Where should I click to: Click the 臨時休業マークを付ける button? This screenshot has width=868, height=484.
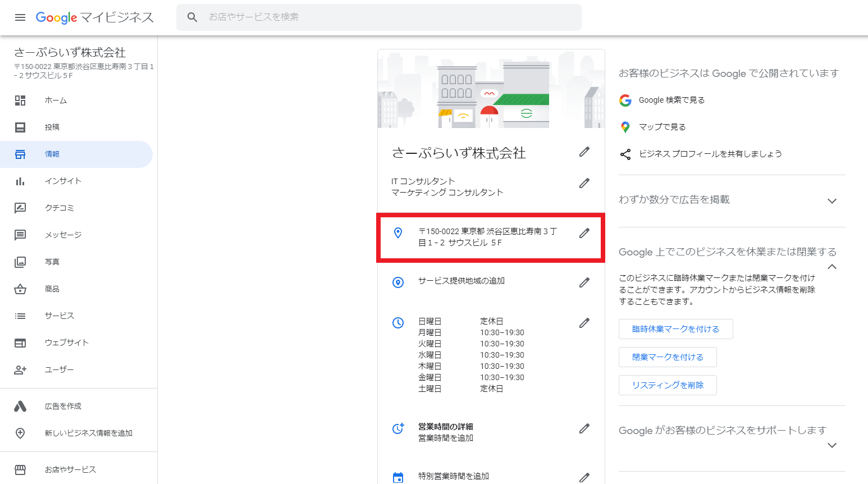point(675,329)
